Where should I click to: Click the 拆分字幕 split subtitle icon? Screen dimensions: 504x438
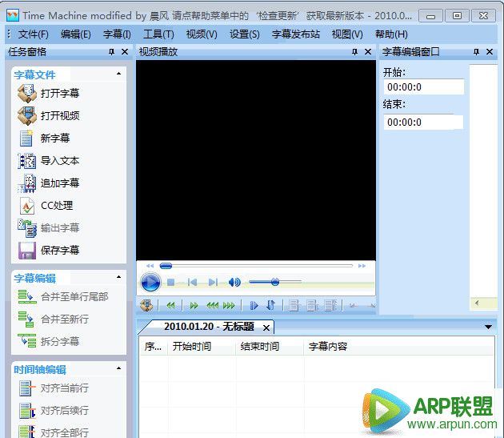point(27,341)
